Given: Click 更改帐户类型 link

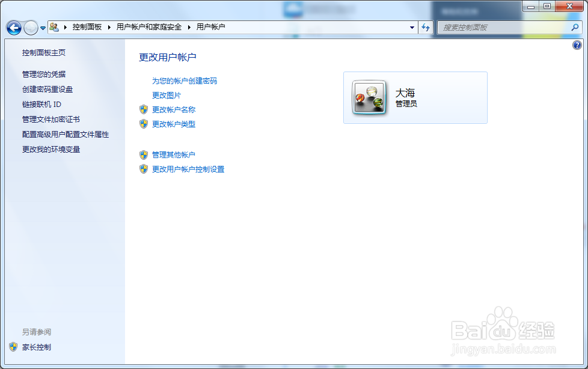Looking at the screenshot, I should click(174, 124).
